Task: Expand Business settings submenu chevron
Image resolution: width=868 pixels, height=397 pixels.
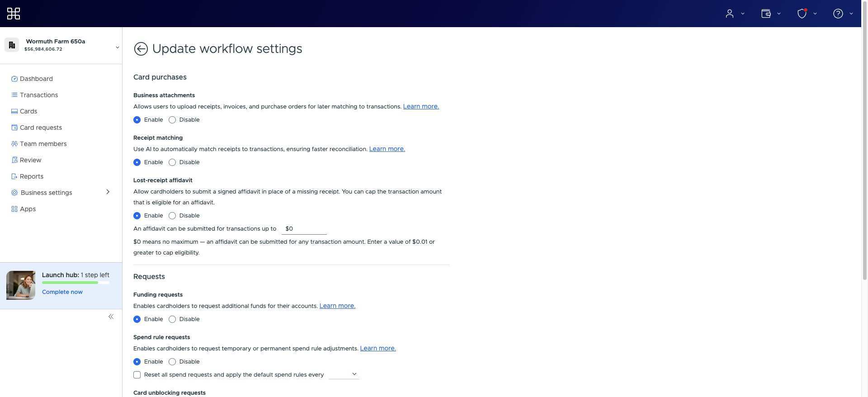Action: pyautogui.click(x=108, y=192)
